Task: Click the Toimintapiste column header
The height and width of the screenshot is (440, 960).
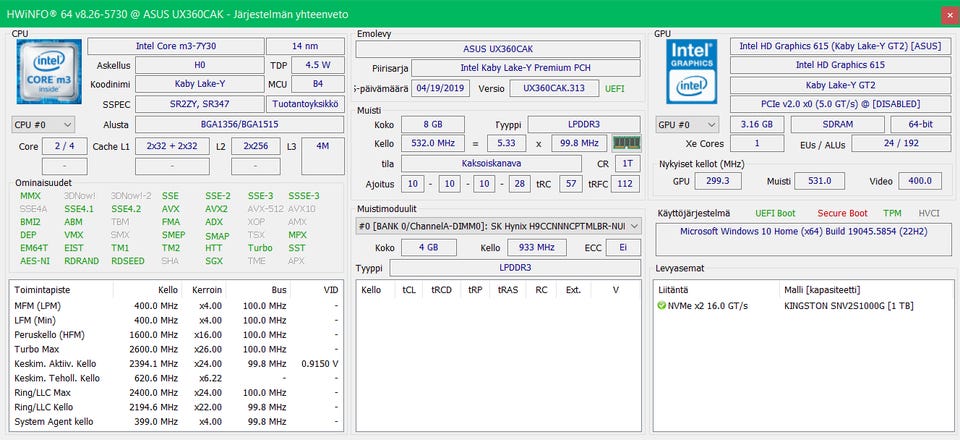Action: tap(40, 289)
